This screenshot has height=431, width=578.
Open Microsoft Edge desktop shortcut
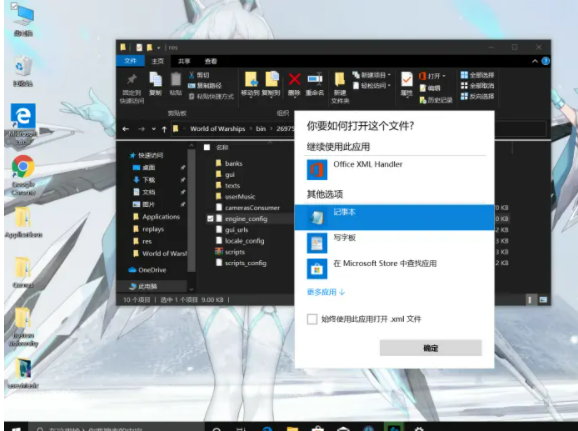tap(23, 124)
